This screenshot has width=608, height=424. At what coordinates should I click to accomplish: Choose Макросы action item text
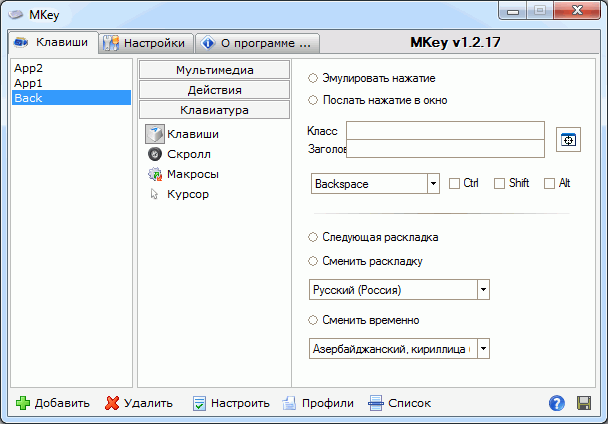[193, 174]
